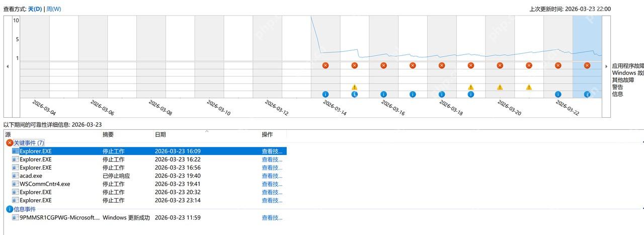Click the red error icon on 2026-03-20
The height and width of the screenshot is (235, 644).
(x=500, y=65)
